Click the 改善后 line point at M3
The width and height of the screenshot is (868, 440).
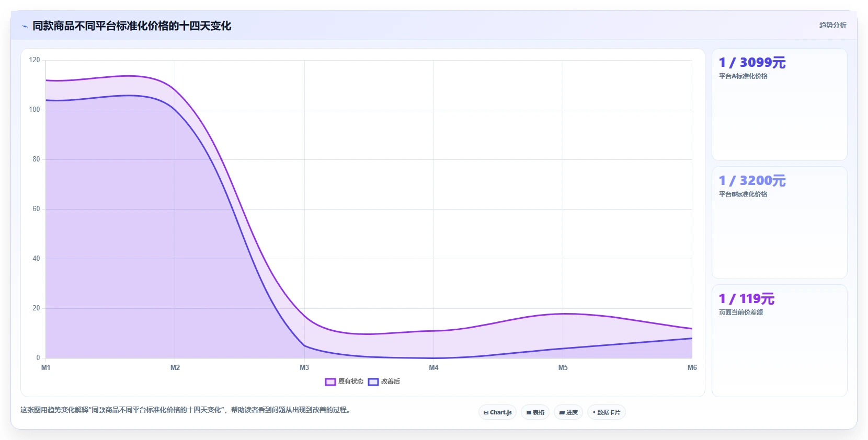pyautogui.click(x=304, y=345)
